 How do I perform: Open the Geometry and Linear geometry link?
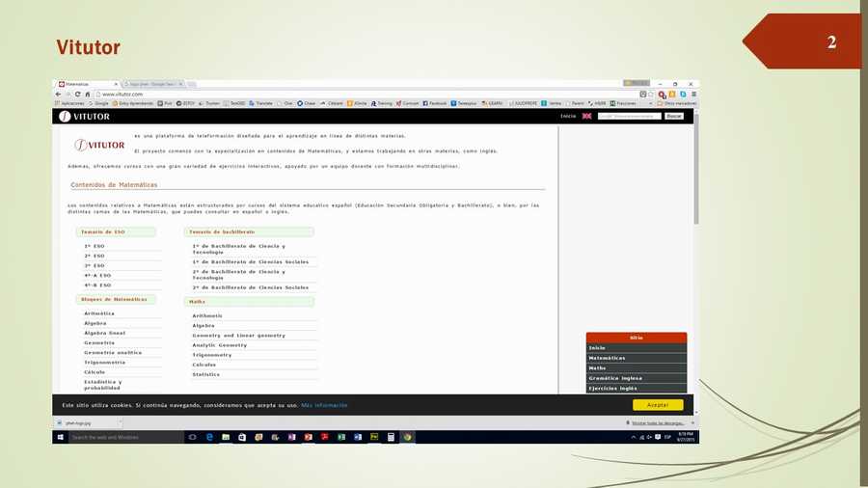(238, 336)
